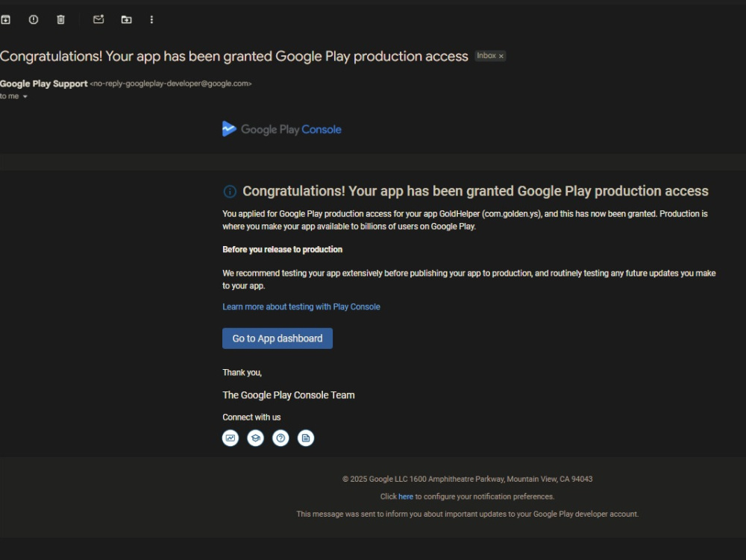The width and height of the screenshot is (746, 560).
Task: Click the 'Connect with us' text
Action: tap(251, 418)
